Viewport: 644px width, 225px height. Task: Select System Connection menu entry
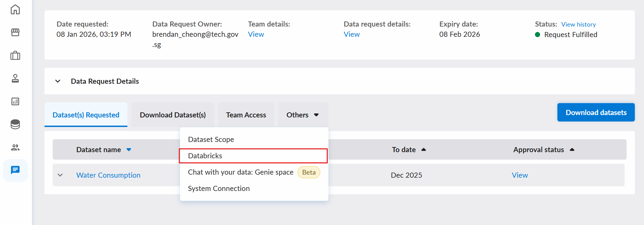[x=254, y=189]
